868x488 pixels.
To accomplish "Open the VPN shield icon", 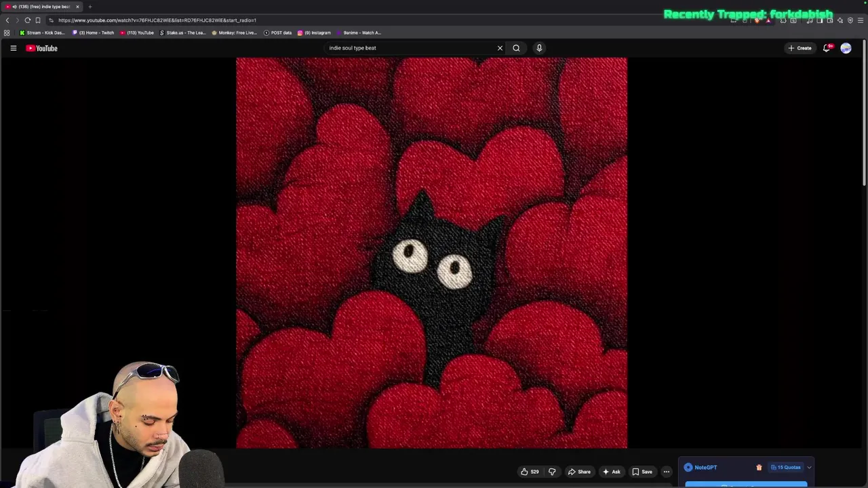I will click(850, 21).
